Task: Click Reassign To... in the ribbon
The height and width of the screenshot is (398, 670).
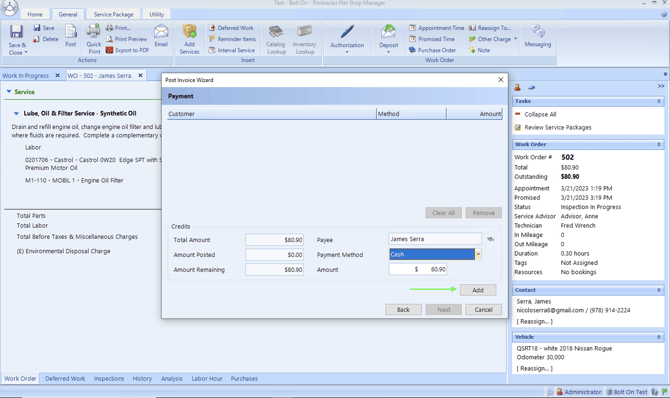Action: click(x=490, y=28)
